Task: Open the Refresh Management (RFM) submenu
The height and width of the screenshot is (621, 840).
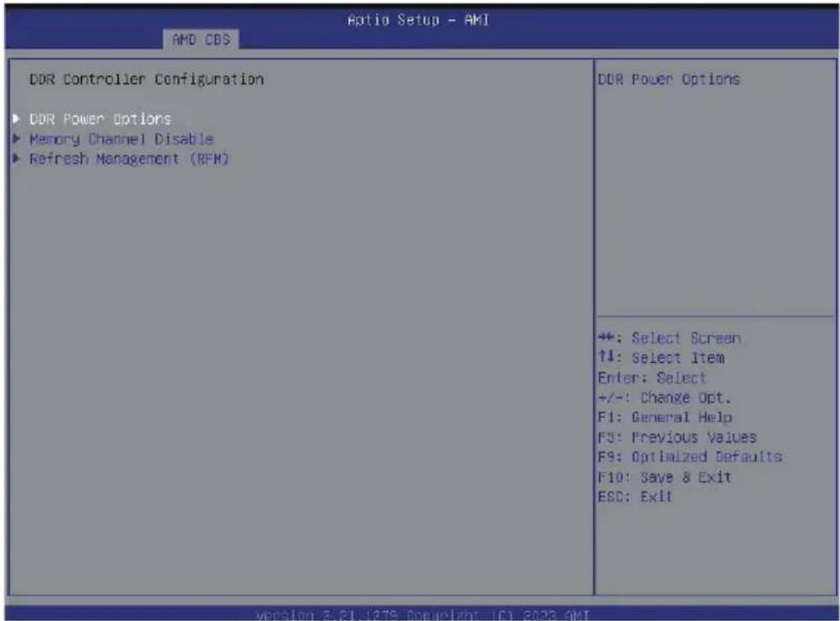Action: pos(129,159)
